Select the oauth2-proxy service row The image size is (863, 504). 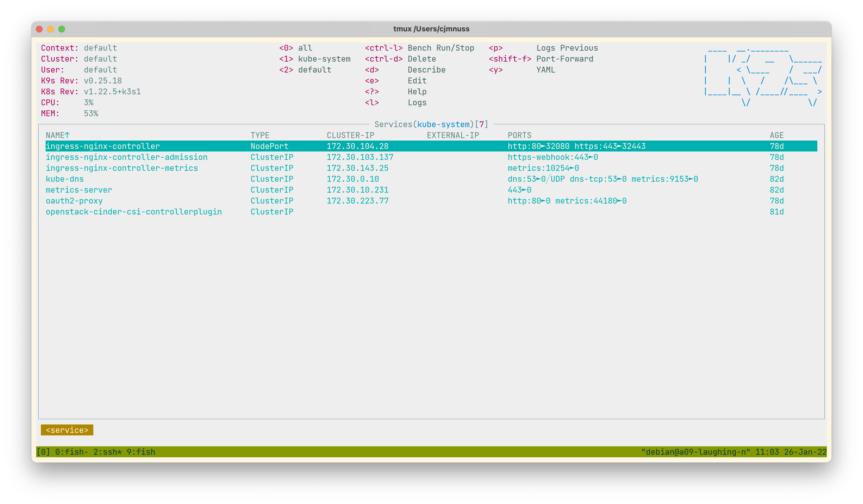pyautogui.click(x=74, y=201)
